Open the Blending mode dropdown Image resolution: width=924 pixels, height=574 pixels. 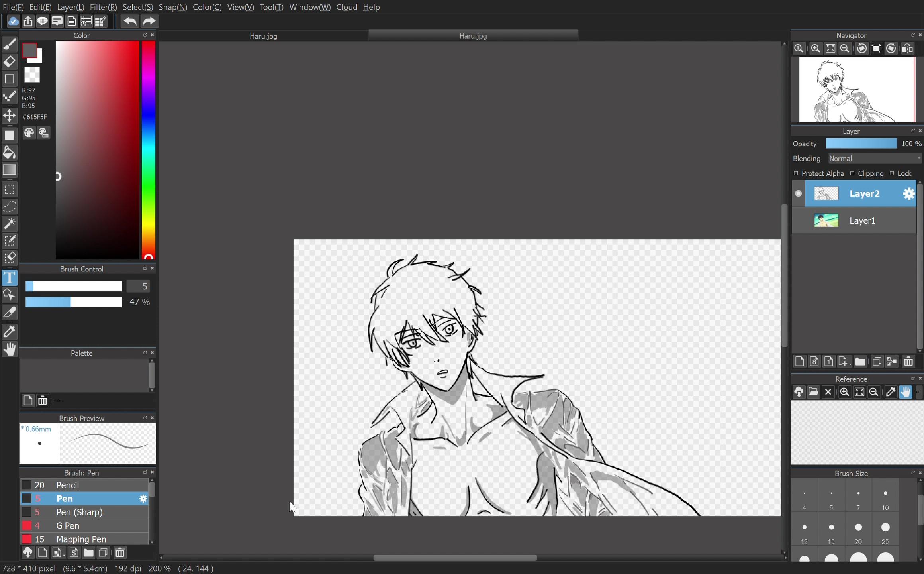click(875, 158)
